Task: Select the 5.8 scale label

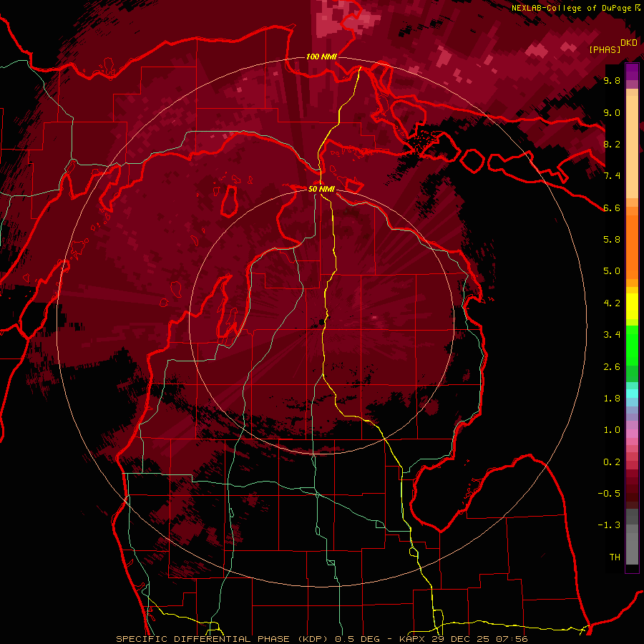Action: point(612,240)
